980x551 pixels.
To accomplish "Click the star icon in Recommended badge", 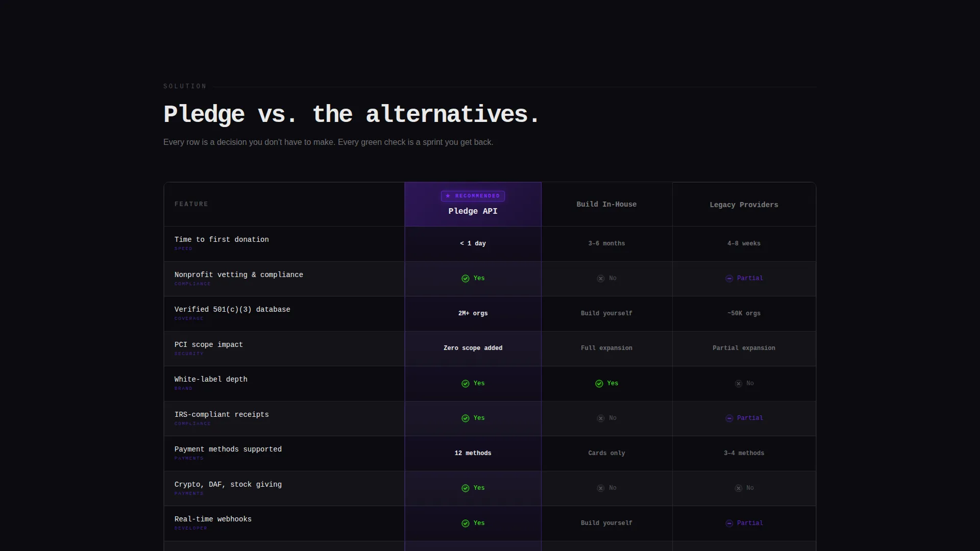I will (x=448, y=196).
